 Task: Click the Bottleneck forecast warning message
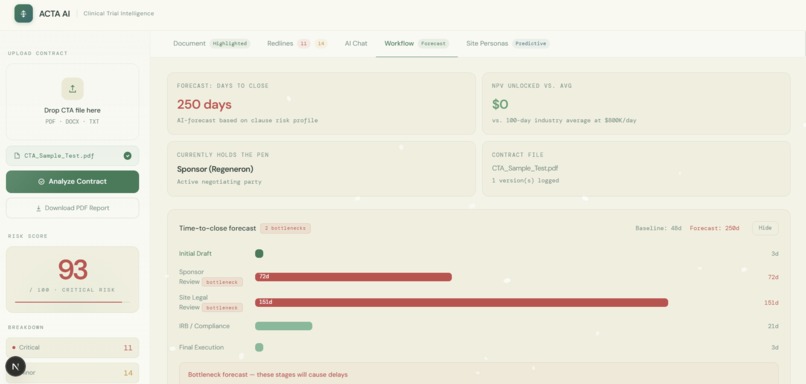point(268,375)
